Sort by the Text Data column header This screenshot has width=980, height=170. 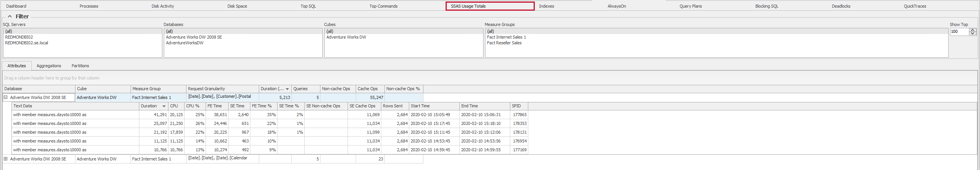coord(75,106)
